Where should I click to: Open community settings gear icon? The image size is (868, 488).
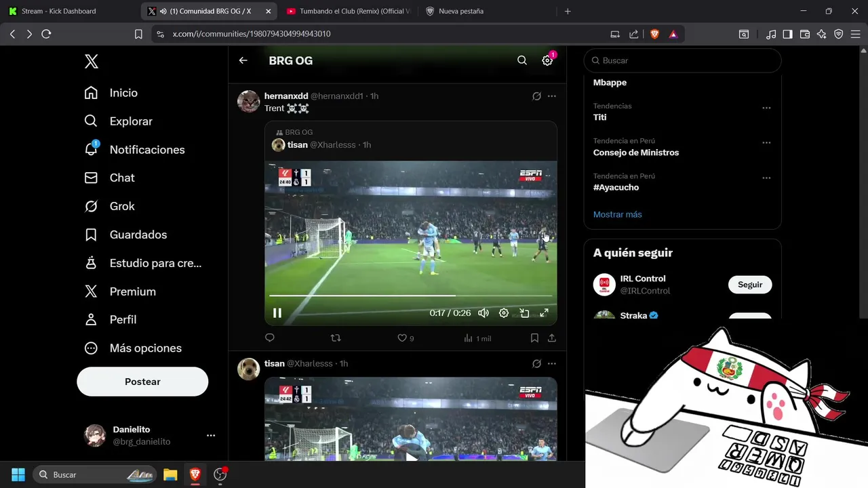point(547,60)
